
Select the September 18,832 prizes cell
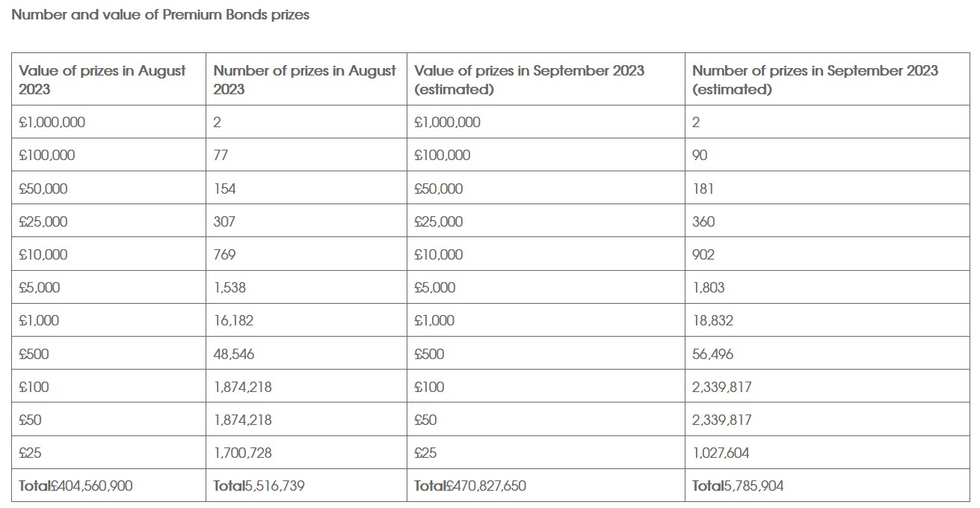pos(827,320)
